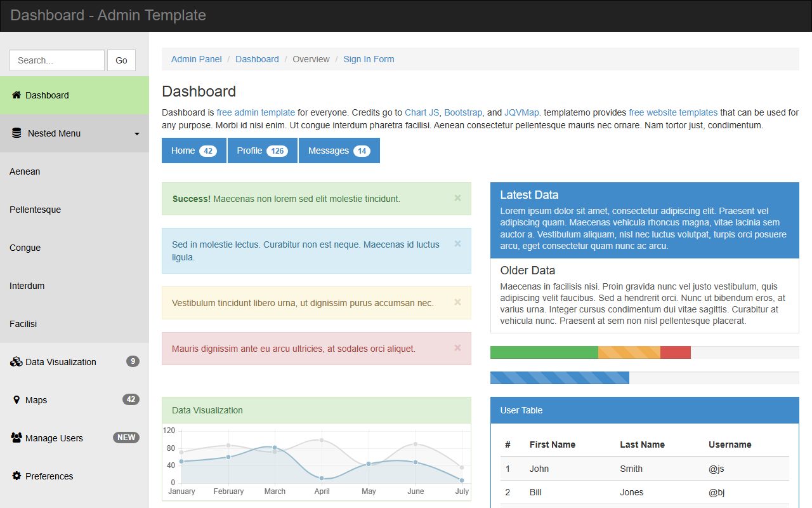
Task: Open Congue submenu item
Action: pyautogui.click(x=74, y=248)
